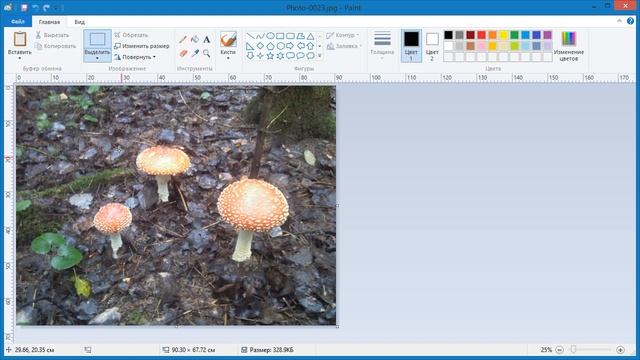Pick the pink color swatch
This screenshot has width=640, height=360.
click(x=482, y=46)
